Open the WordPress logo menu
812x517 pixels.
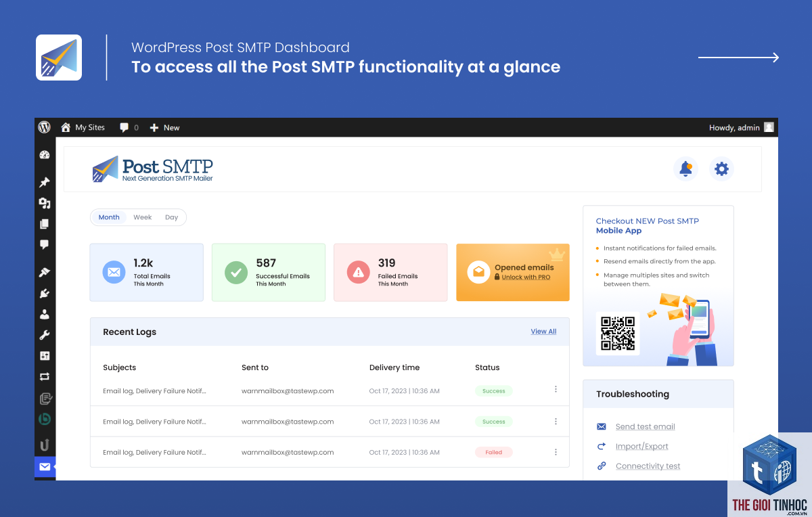[x=44, y=127]
